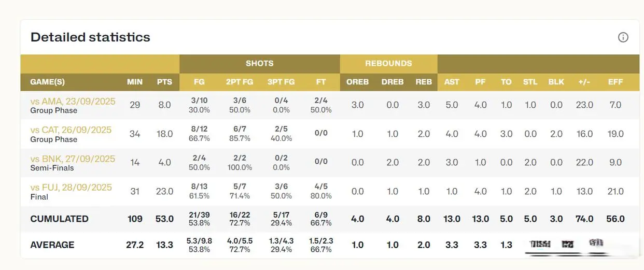This screenshot has height=270, width=644.
Task: Sort by the MIN column header
Action: (x=135, y=82)
